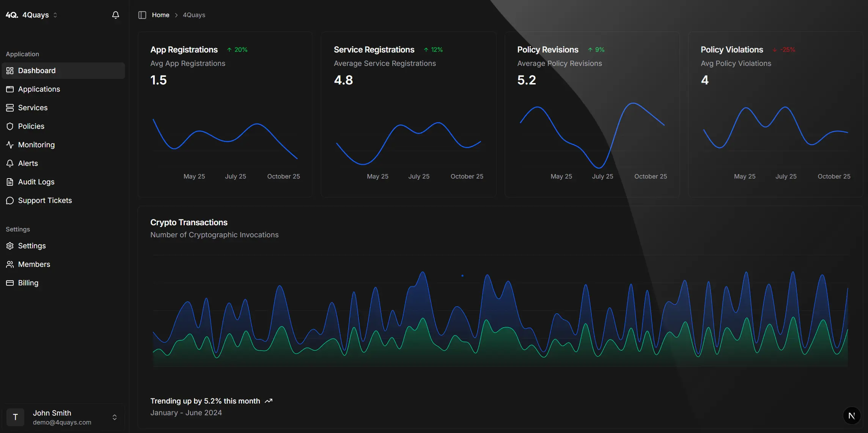This screenshot has height=433, width=868.
Task: Open the notifications bell icon
Action: pos(115,15)
